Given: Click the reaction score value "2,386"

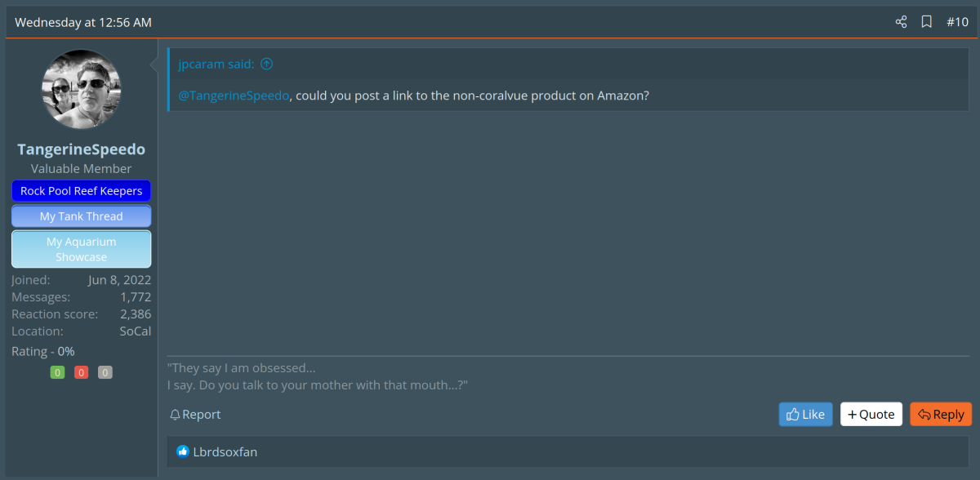Looking at the screenshot, I should click(136, 314).
